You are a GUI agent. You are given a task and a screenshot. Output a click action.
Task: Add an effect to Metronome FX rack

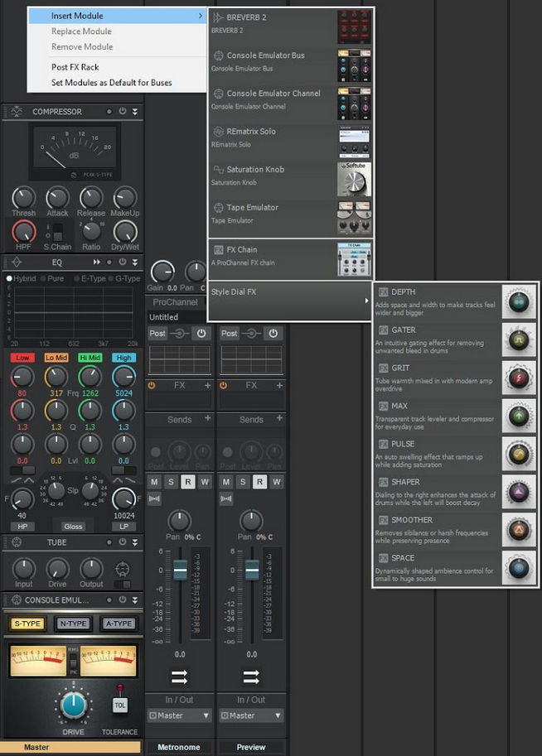tap(207, 385)
